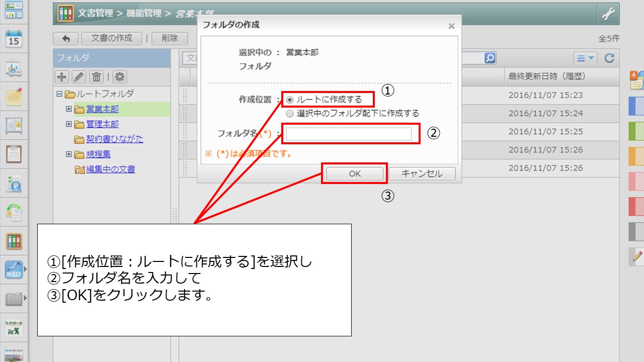Viewport: 644px width, 362px height.
Task: Select the red sticky note color
Action: click(x=636, y=207)
